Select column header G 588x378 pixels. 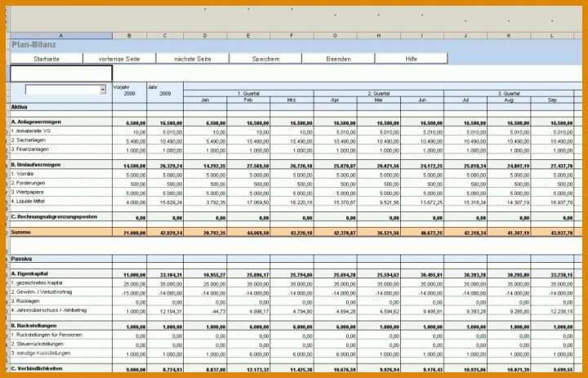(x=336, y=36)
